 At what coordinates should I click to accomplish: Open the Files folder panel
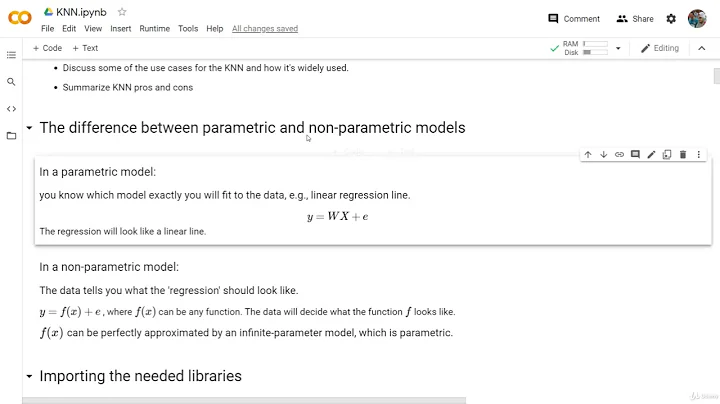pos(11,135)
